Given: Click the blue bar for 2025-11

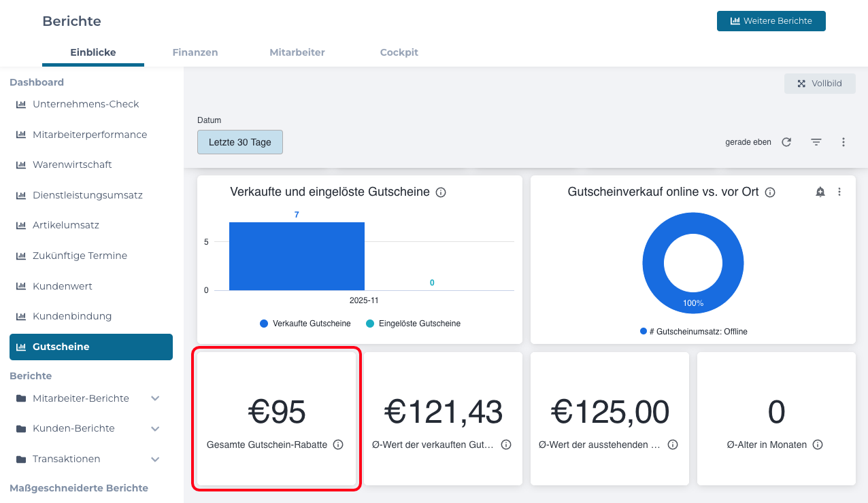Looking at the screenshot, I should [x=297, y=256].
